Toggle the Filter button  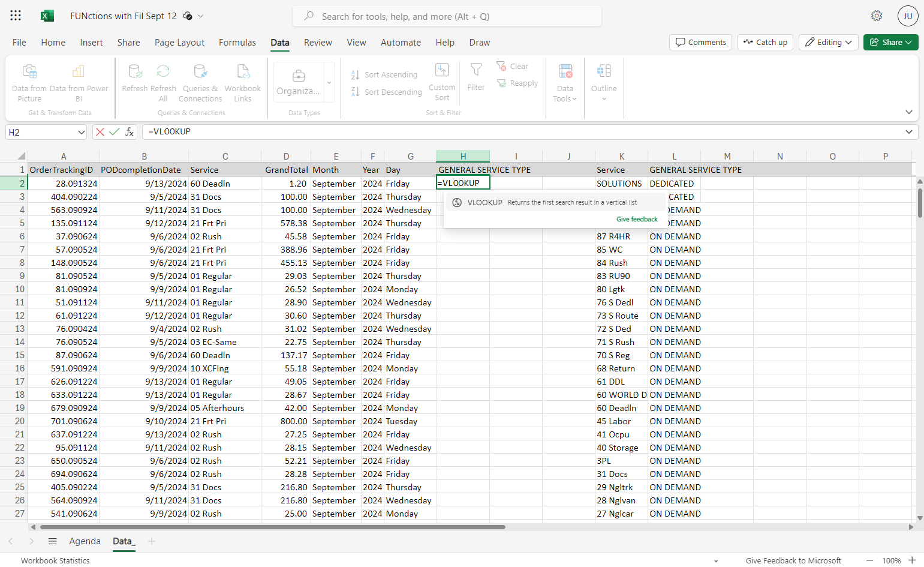tap(476, 77)
